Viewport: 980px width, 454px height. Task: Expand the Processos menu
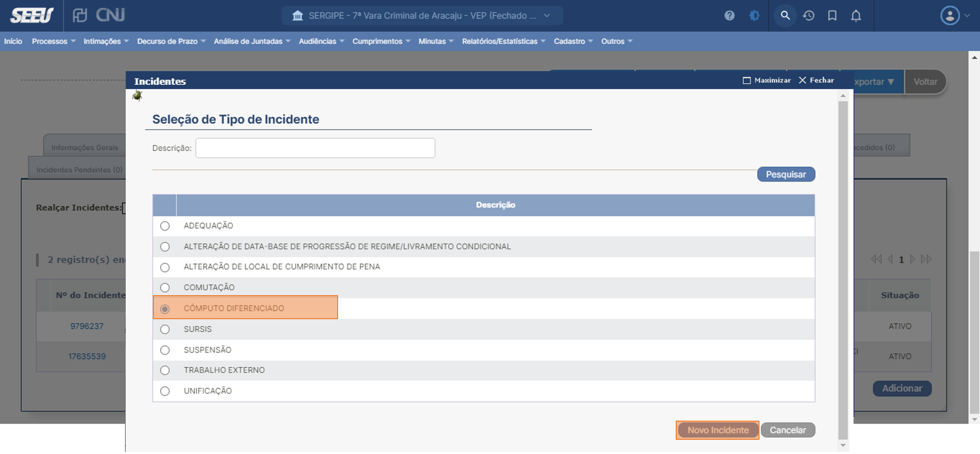tap(53, 41)
